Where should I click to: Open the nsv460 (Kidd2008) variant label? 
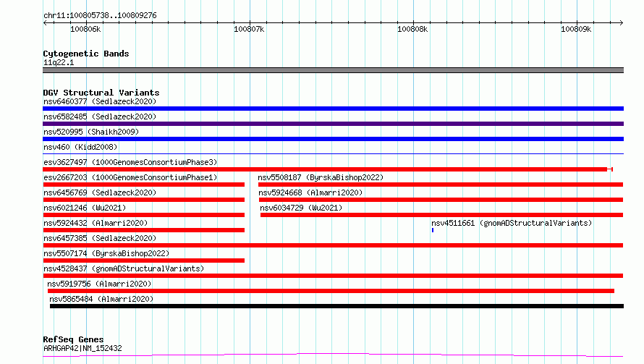pyautogui.click(x=80, y=147)
